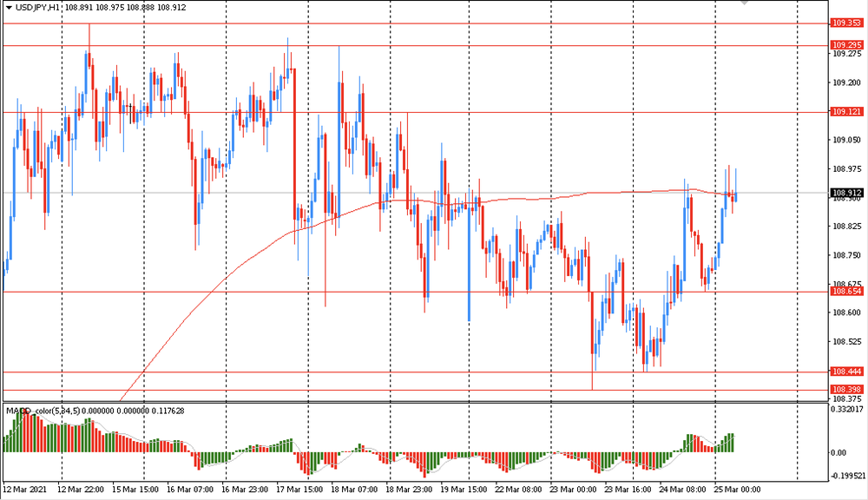Click the 109.275 price axis value
This screenshot has width=868, height=500.
[x=847, y=54]
